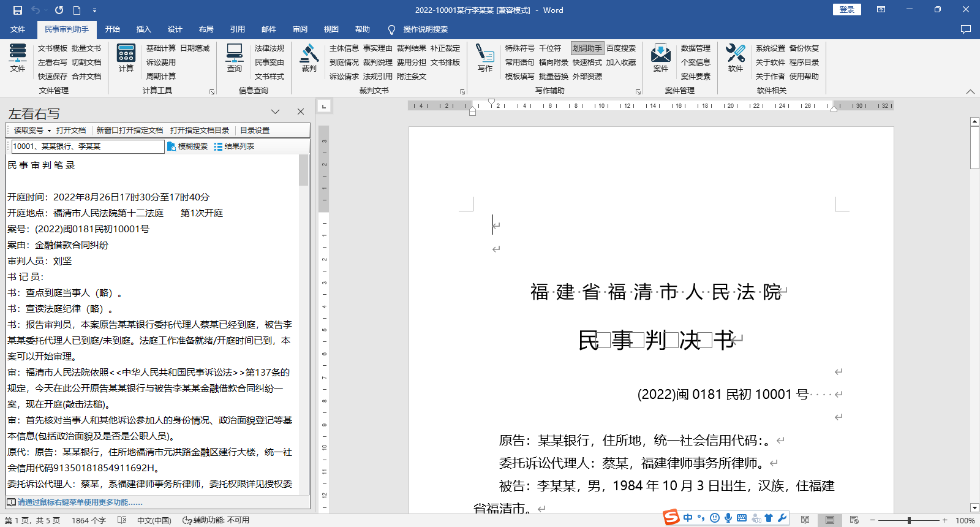This screenshot has width=980, height=527.
Task: Click the Sogou microphone voice icon
Action: (728, 518)
